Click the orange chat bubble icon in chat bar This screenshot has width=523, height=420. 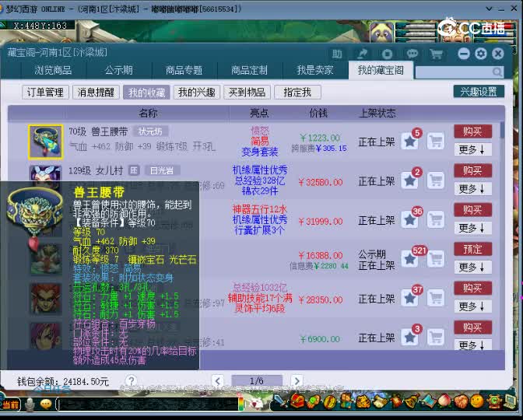point(46,404)
